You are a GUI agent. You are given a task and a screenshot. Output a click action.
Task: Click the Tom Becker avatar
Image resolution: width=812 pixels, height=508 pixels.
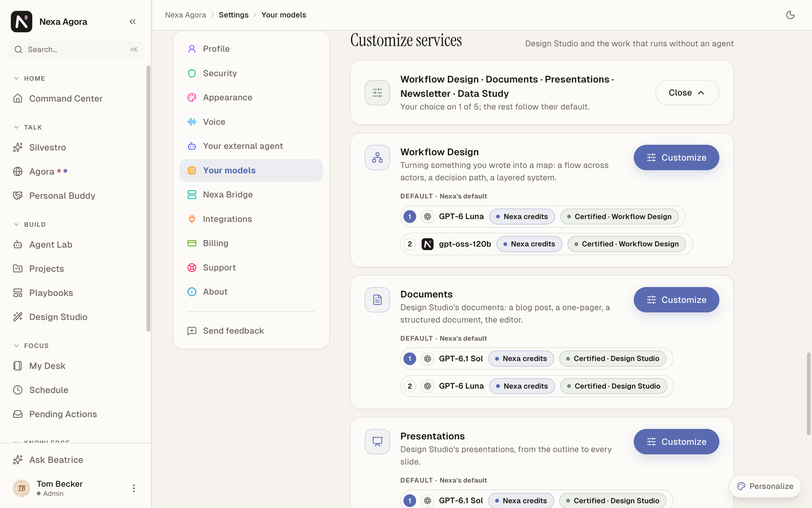pyautogui.click(x=22, y=488)
